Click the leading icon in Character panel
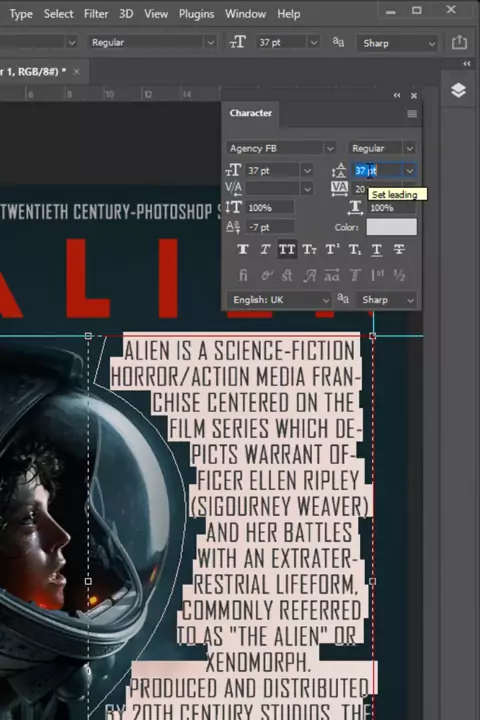The image size is (480, 720). (x=339, y=170)
